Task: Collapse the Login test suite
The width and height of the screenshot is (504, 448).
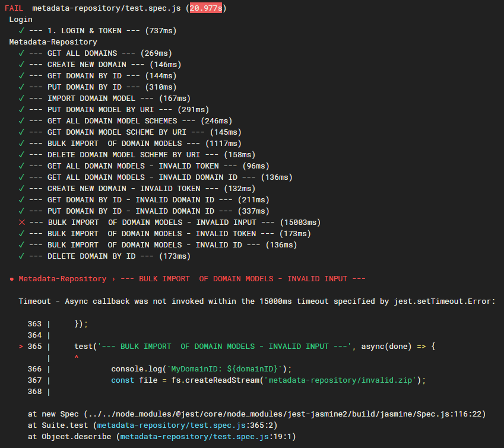Action: click(x=21, y=19)
